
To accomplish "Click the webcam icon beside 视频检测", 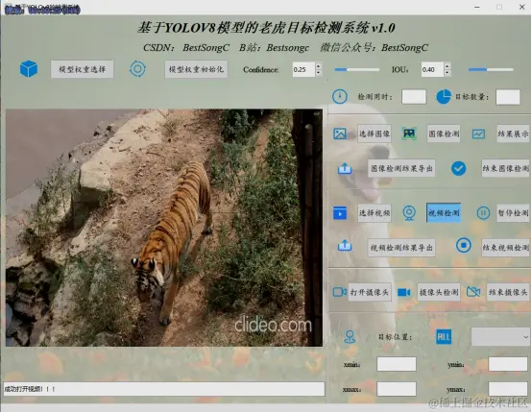I will click(x=409, y=213).
